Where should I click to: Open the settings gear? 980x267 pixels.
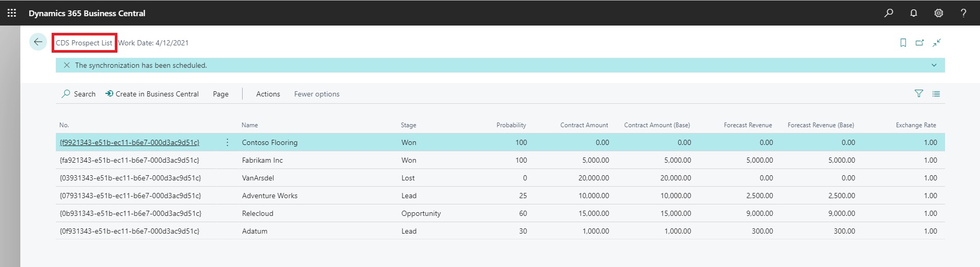pos(939,13)
